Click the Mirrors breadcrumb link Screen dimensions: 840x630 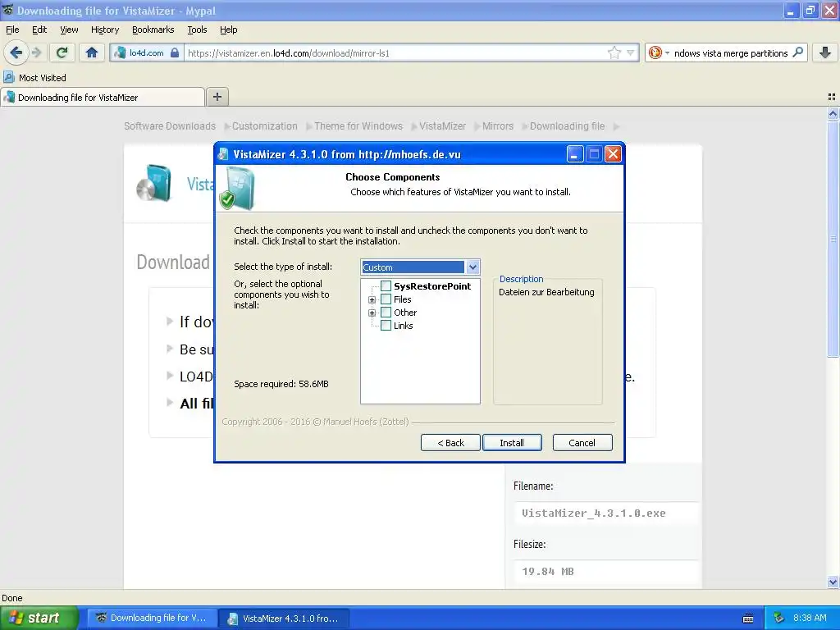pos(498,126)
